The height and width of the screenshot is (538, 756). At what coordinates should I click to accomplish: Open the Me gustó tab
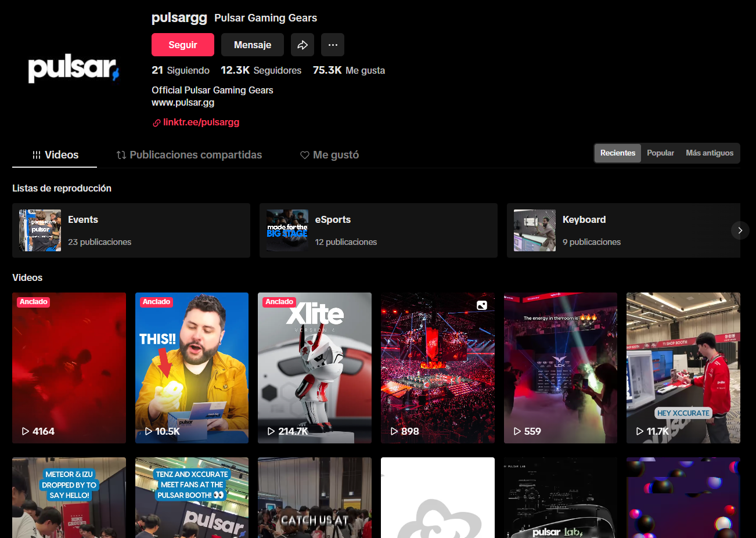click(329, 155)
